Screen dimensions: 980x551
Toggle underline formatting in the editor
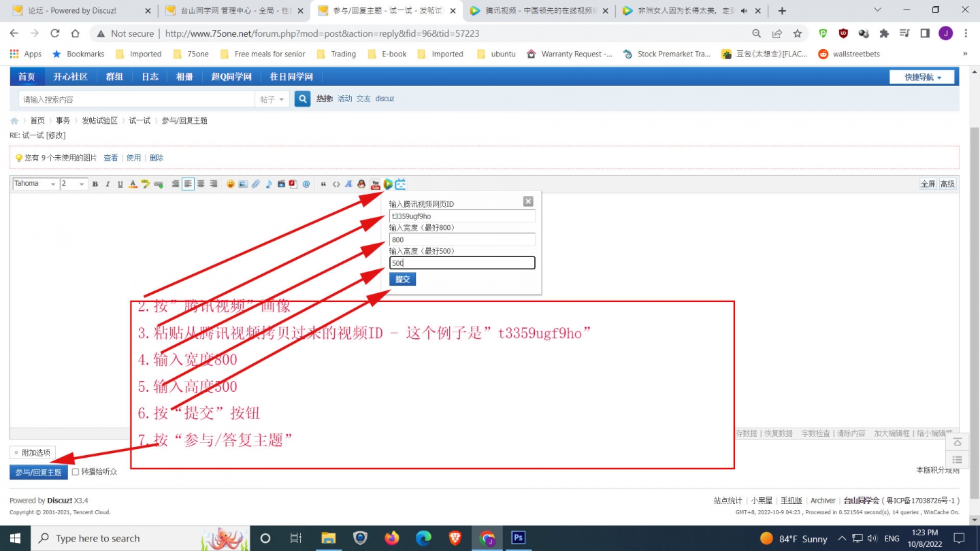(120, 184)
